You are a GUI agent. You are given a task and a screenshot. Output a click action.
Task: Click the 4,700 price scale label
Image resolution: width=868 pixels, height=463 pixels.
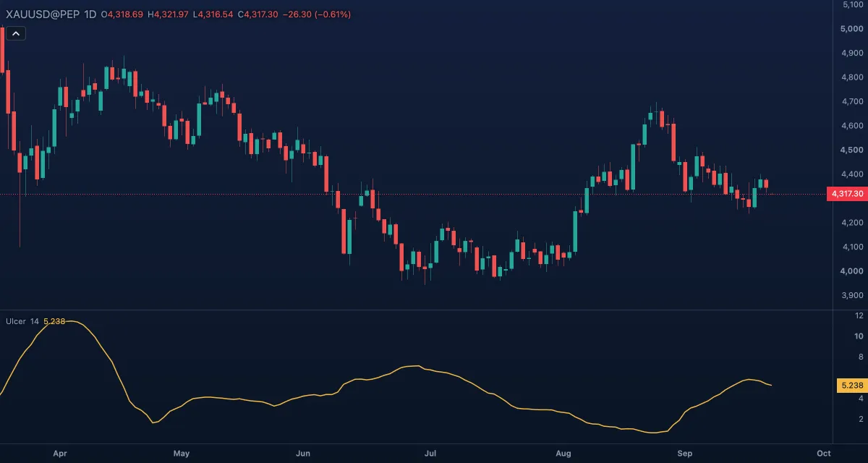click(x=854, y=101)
